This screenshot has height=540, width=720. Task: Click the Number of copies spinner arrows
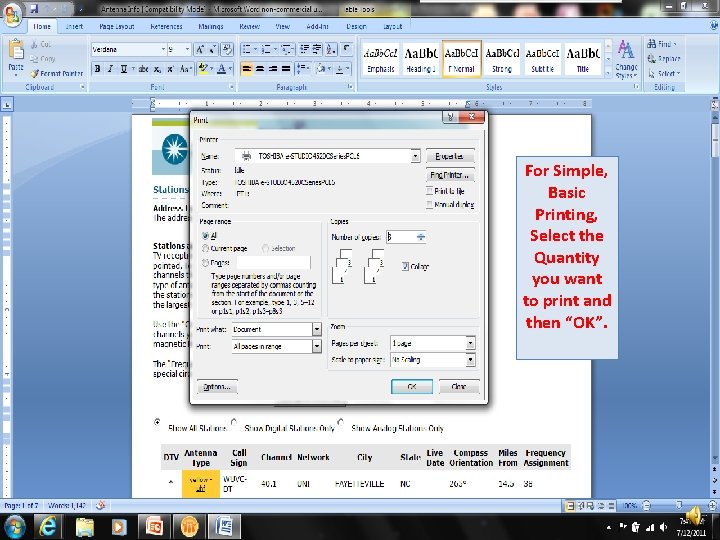click(x=421, y=237)
